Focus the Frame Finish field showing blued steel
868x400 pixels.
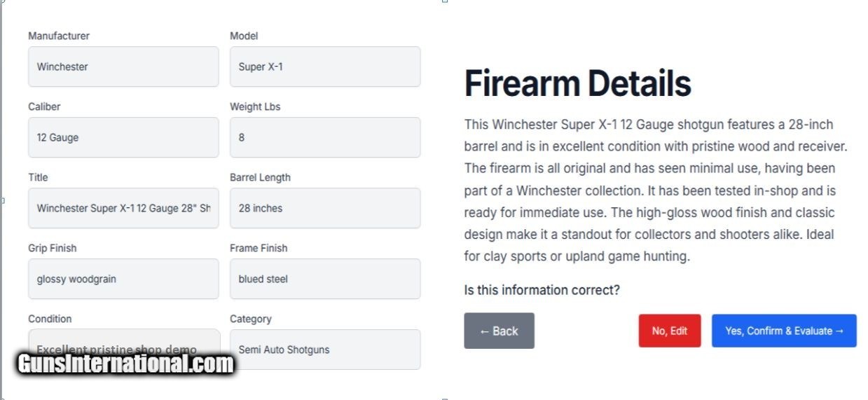pyautogui.click(x=325, y=280)
